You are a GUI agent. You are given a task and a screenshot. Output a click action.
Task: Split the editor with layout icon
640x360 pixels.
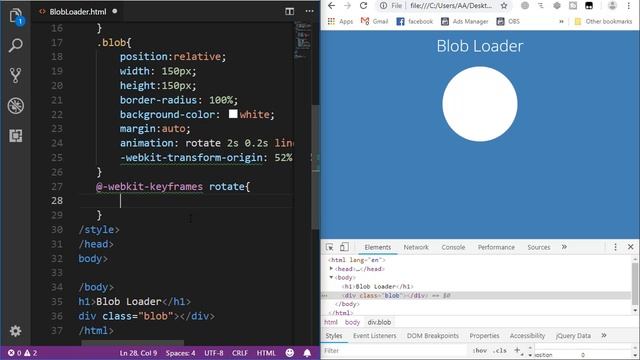(x=289, y=11)
